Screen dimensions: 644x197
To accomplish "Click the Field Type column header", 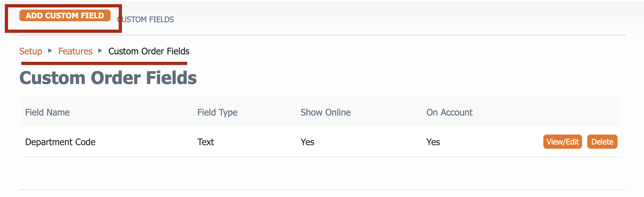I will click(x=217, y=112).
